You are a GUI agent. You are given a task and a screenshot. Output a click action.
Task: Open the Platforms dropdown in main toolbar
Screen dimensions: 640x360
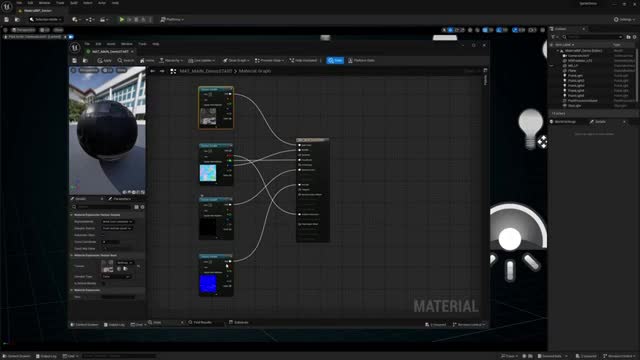172,19
